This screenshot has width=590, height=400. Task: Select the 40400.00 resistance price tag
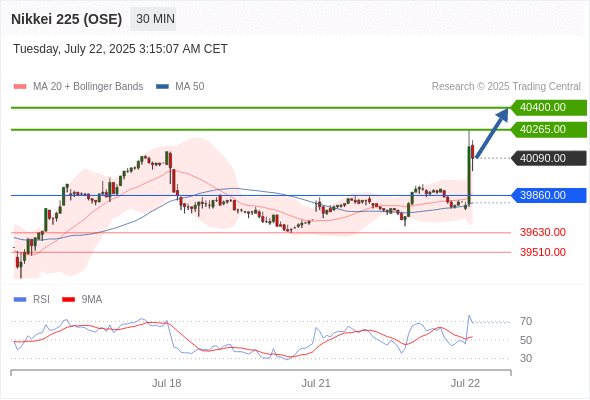[x=549, y=108]
